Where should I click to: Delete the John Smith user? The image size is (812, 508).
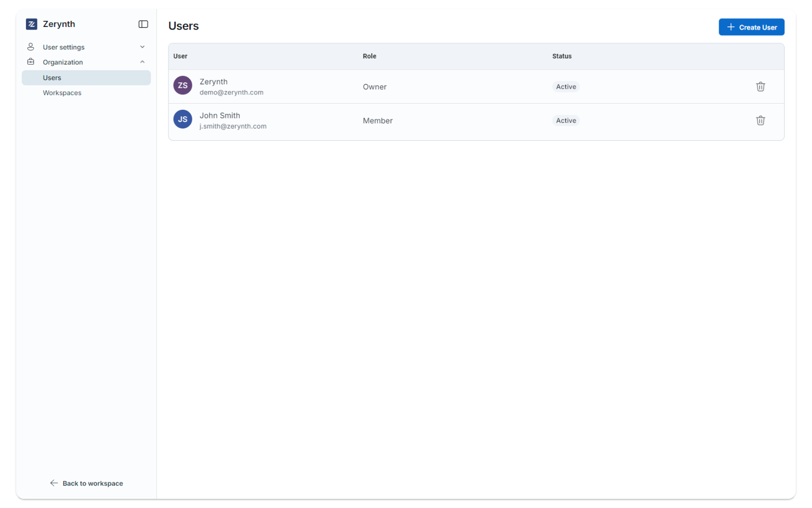[x=760, y=120]
